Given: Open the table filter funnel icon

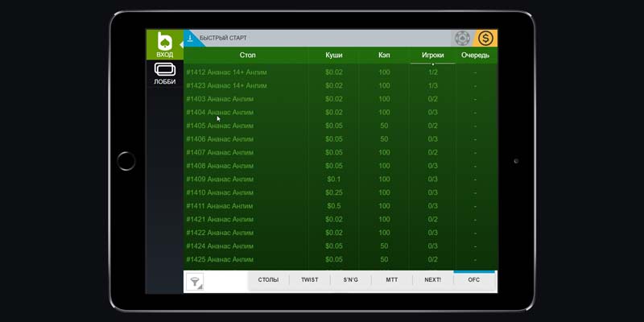Looking at the screenshot, I should coord(195,281).
